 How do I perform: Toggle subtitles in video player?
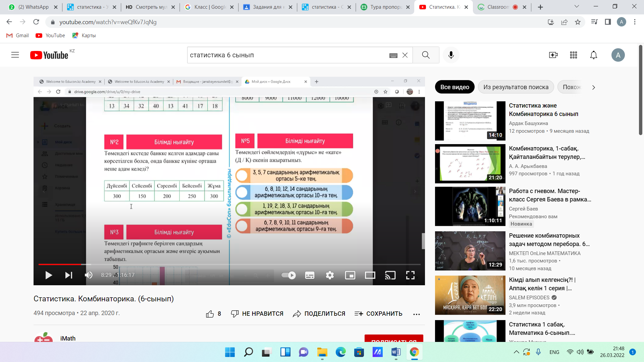tap(310, 275)
